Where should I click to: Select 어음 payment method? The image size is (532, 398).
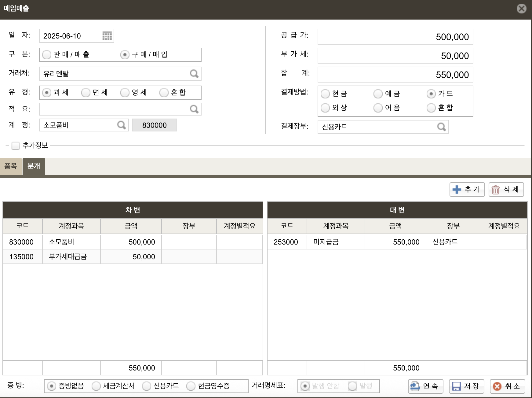[x=378, y=108]
